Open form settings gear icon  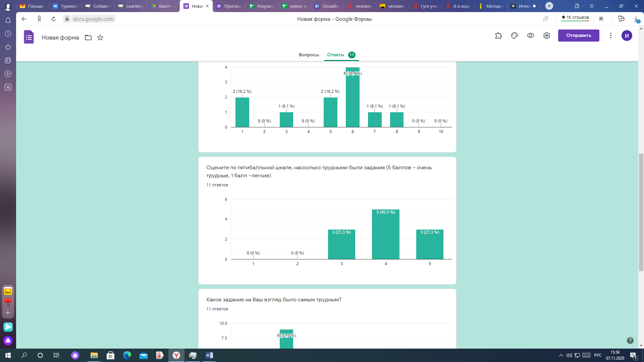coord(547,36)
